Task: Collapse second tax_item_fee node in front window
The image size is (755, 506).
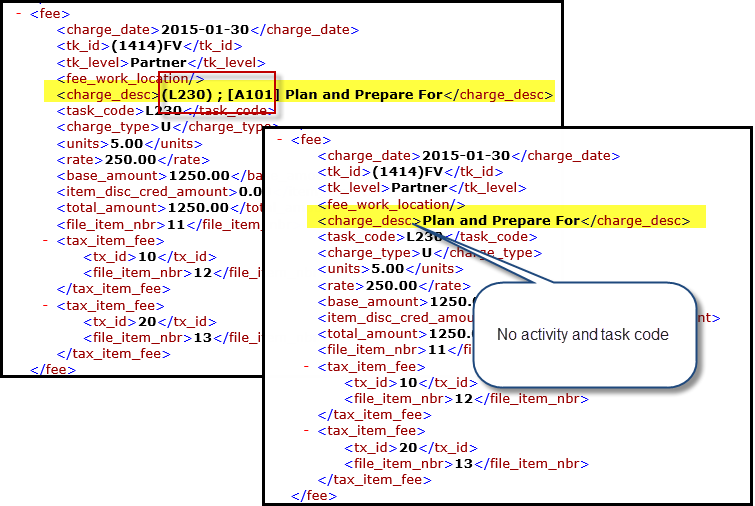Action: click(x=306, y=430)
